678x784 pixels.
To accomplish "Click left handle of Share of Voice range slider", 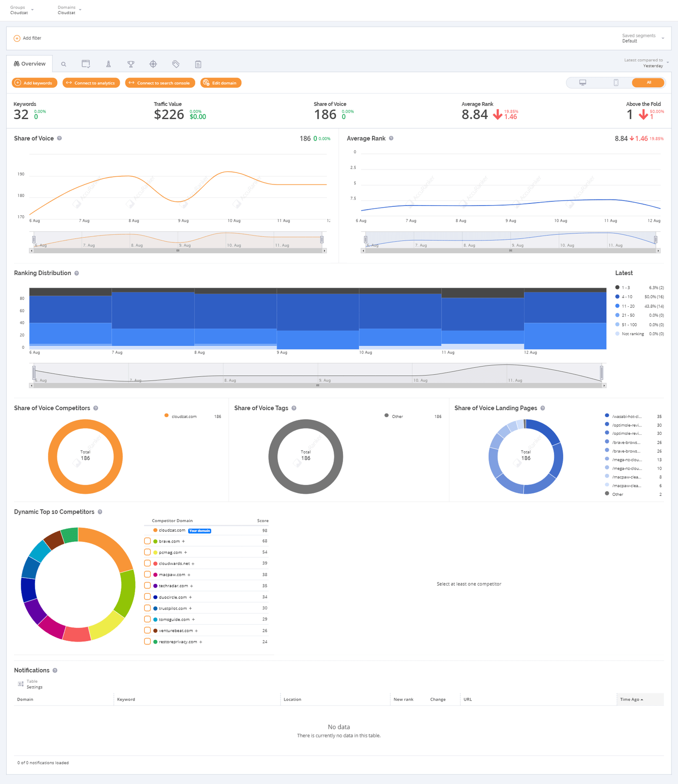I will pyautogui.click(x=34, y=239).
